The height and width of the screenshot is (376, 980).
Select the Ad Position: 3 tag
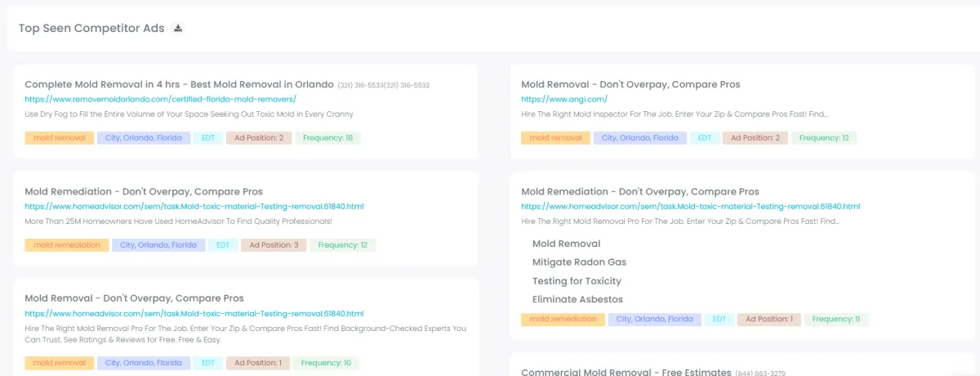[274, 245]
